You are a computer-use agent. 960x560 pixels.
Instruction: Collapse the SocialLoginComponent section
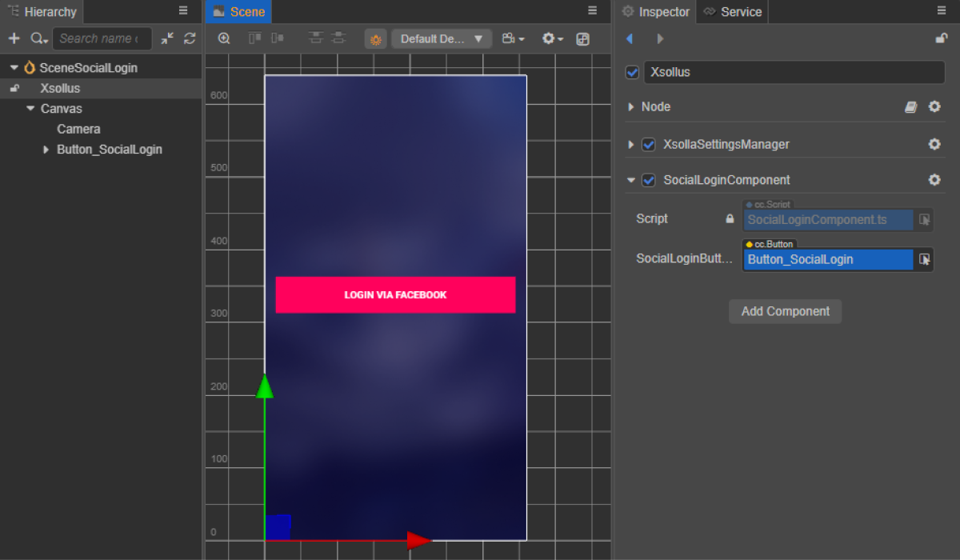coord(631,180)
